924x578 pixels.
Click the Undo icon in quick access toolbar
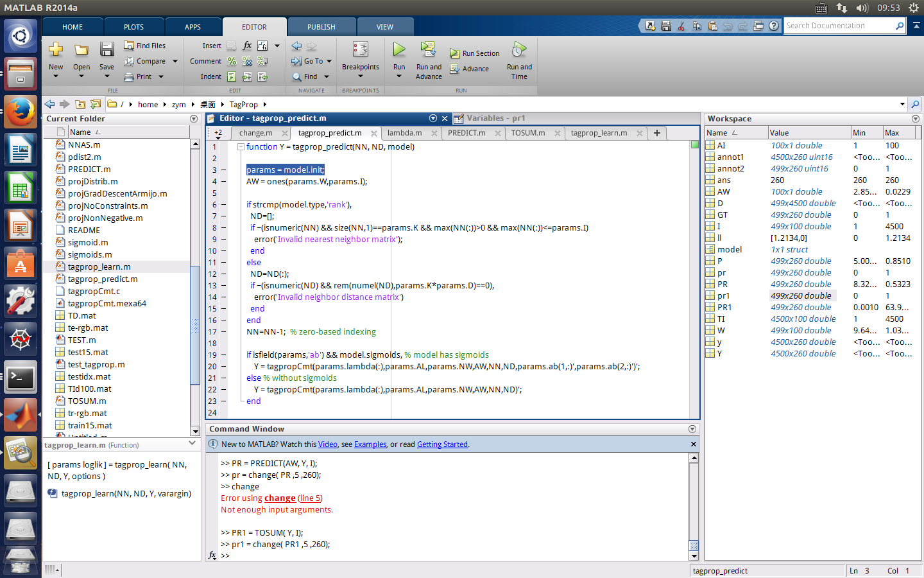(727, 26)
